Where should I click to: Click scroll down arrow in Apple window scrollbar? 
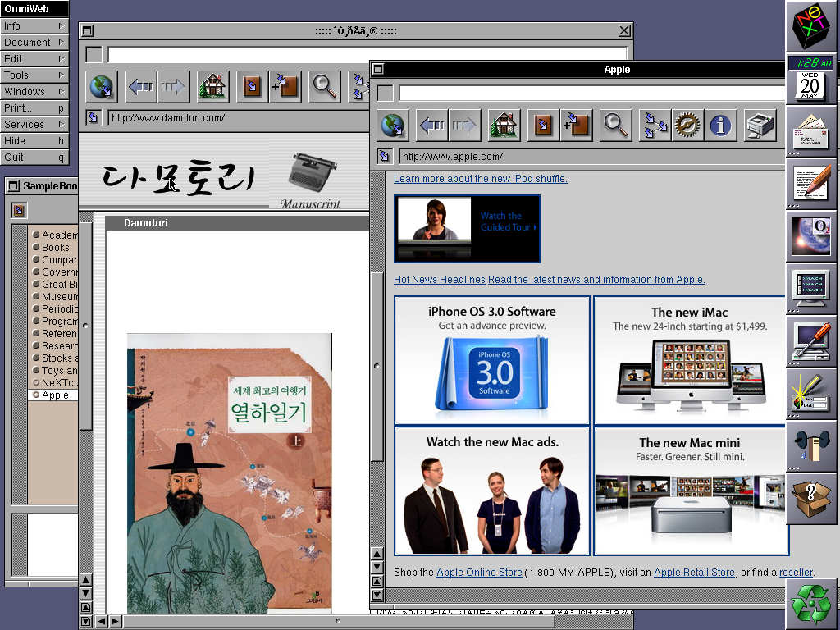point(377,568)
